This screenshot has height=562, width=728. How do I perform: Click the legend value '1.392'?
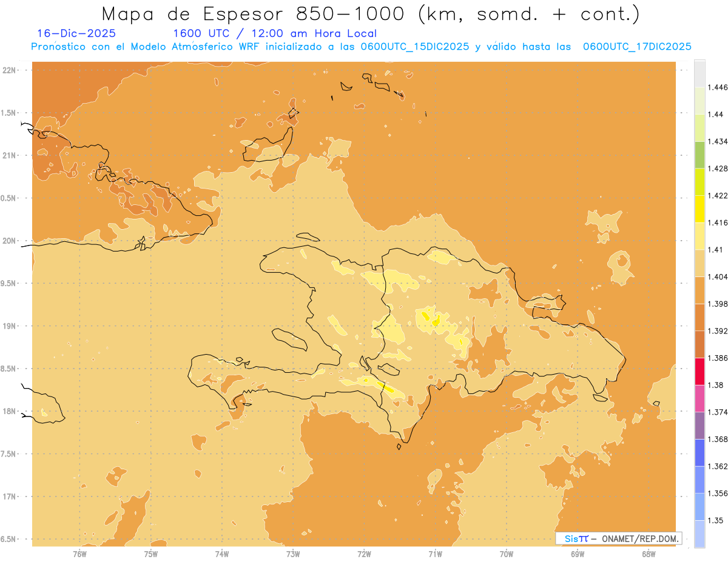[x=718, y=331]
